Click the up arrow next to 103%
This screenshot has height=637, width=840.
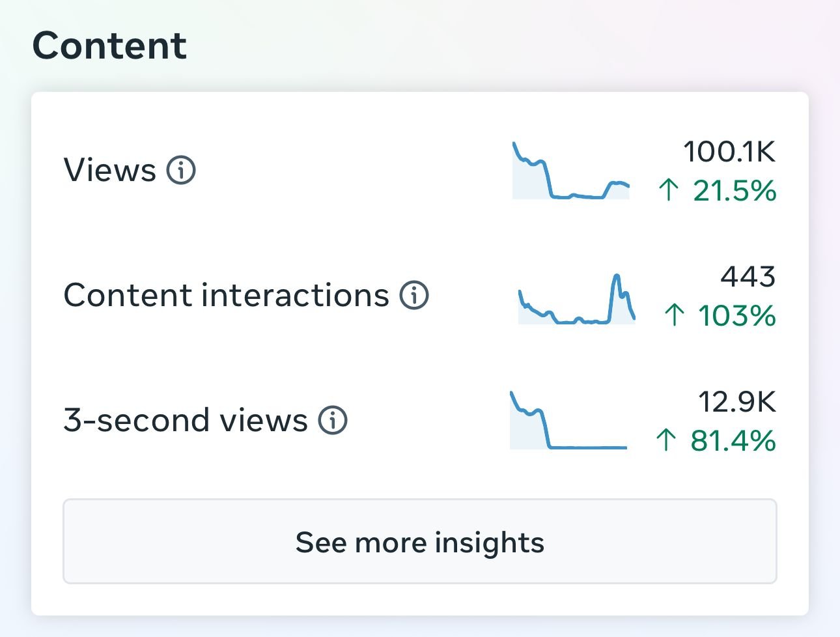pos(675,316)
